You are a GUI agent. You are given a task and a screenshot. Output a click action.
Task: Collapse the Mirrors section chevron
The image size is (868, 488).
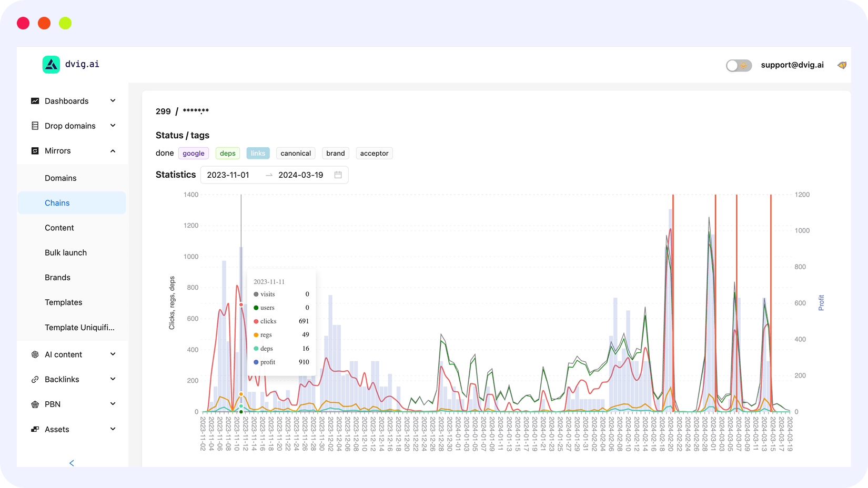(113, 151)
